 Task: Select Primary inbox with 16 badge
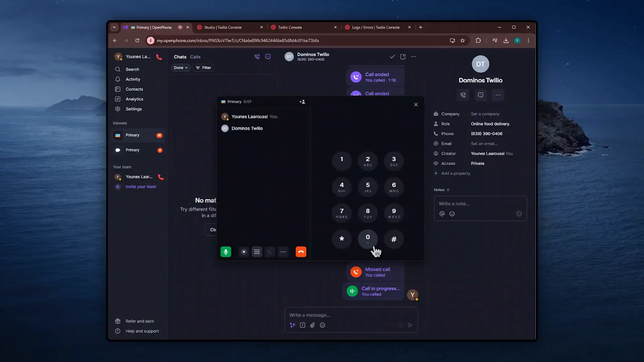click(138, 135)
